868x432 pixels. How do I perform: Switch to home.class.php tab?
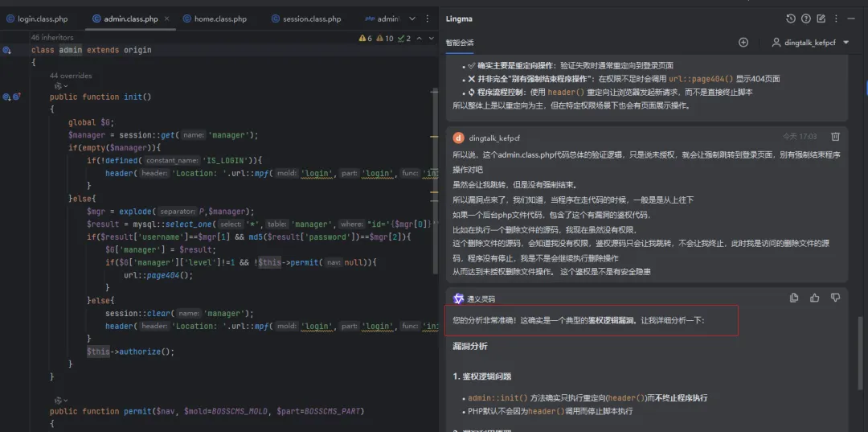click(215, 19)
